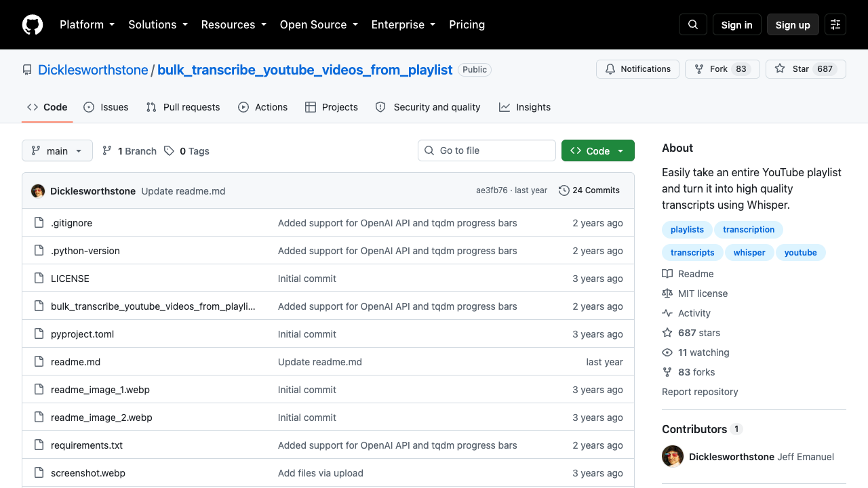Open the Security and quality tab
The image size is (868, 488).
tap(428, 107)
